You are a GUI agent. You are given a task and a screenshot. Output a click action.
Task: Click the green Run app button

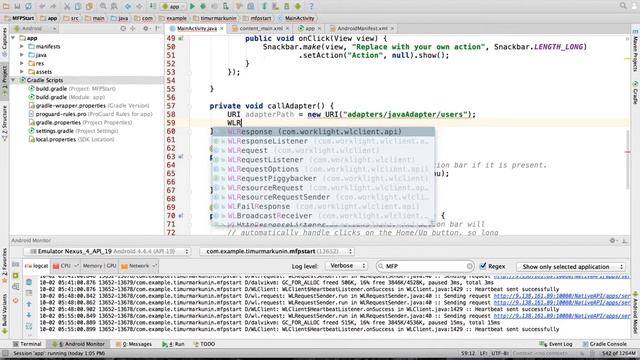tap(192, 7)
